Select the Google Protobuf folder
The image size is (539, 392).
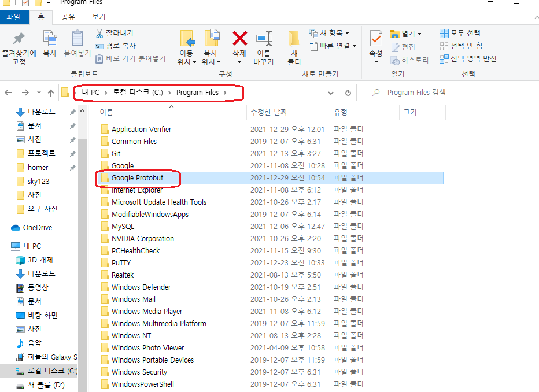pos(271,178)
